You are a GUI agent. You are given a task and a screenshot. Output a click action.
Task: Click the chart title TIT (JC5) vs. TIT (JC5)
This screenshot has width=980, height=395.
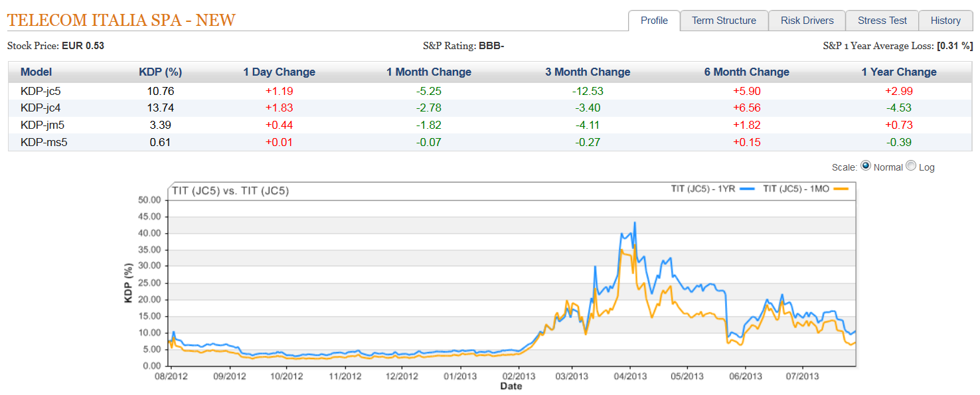point(230,191)
